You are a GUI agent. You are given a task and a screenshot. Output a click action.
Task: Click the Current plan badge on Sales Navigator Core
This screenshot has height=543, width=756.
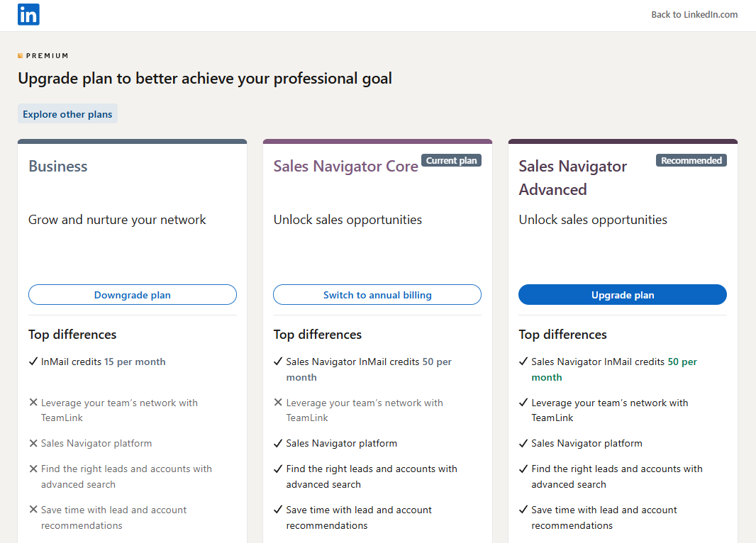[x=451, y=160]
